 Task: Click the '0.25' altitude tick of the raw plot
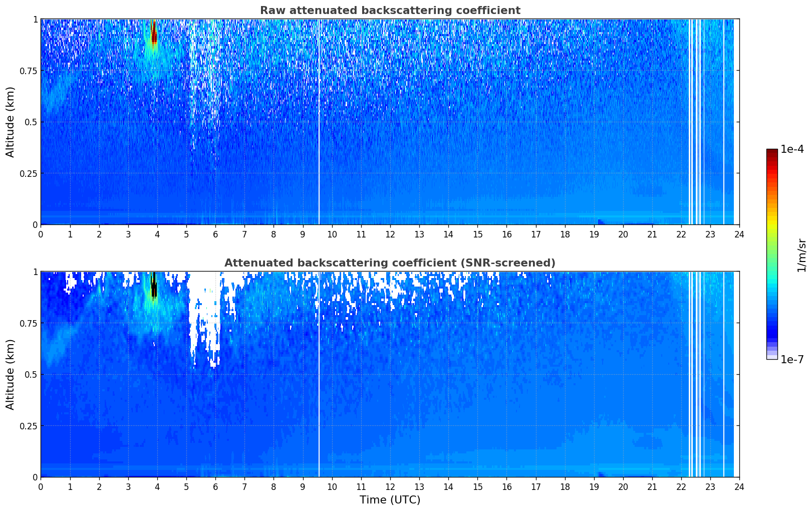point(29,174)
